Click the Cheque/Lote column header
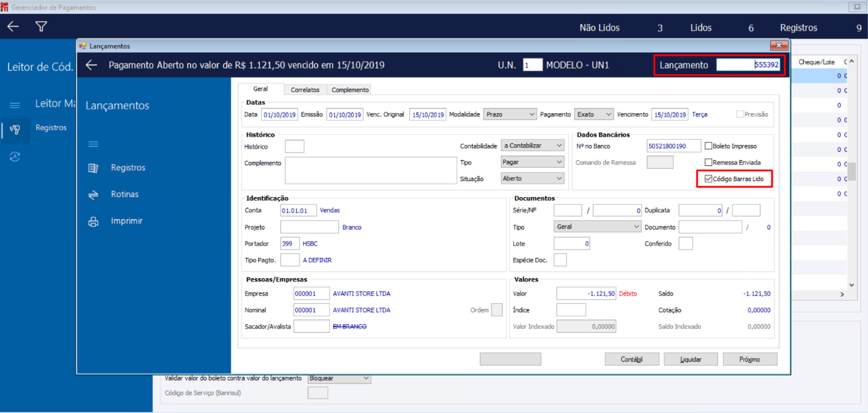The height and width of the screenshot is (413, 868). (x=816, y=62)
